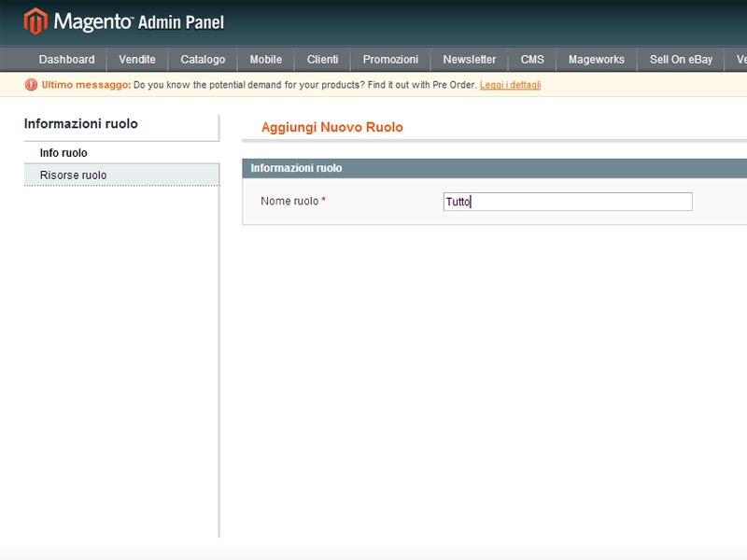Select the Sell On eBay menu
Image resolution: width=747 pixels, height=560 pixels.
tap(681, 60)
